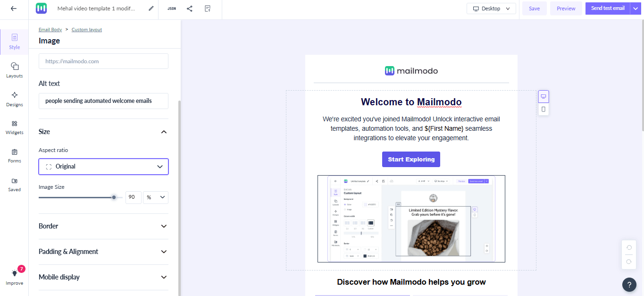644x296 pixels.
Task: Click the Send test email button
Action: (x=608, y=8)
